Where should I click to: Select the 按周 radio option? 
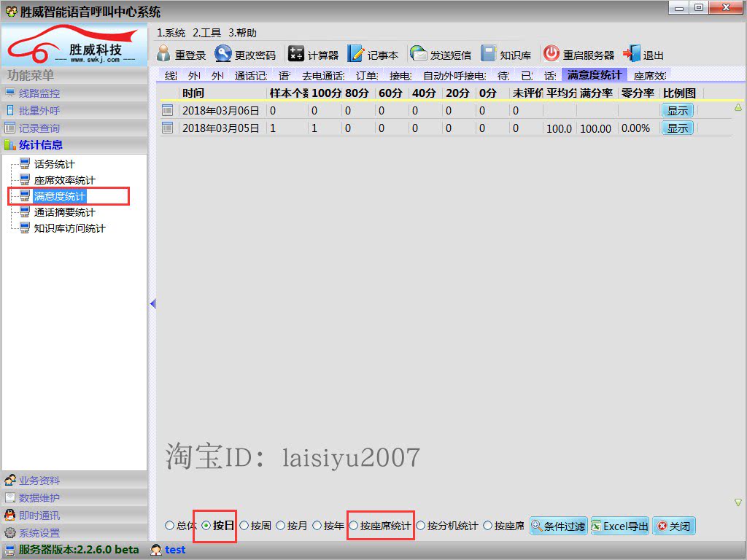(255, 526)
